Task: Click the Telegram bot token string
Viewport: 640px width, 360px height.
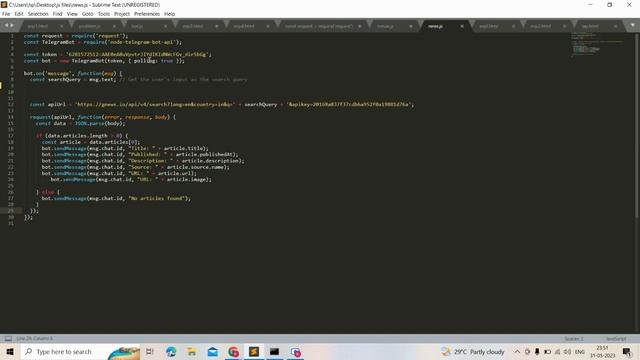Action: pyautogui.click(x=137, y=54)
